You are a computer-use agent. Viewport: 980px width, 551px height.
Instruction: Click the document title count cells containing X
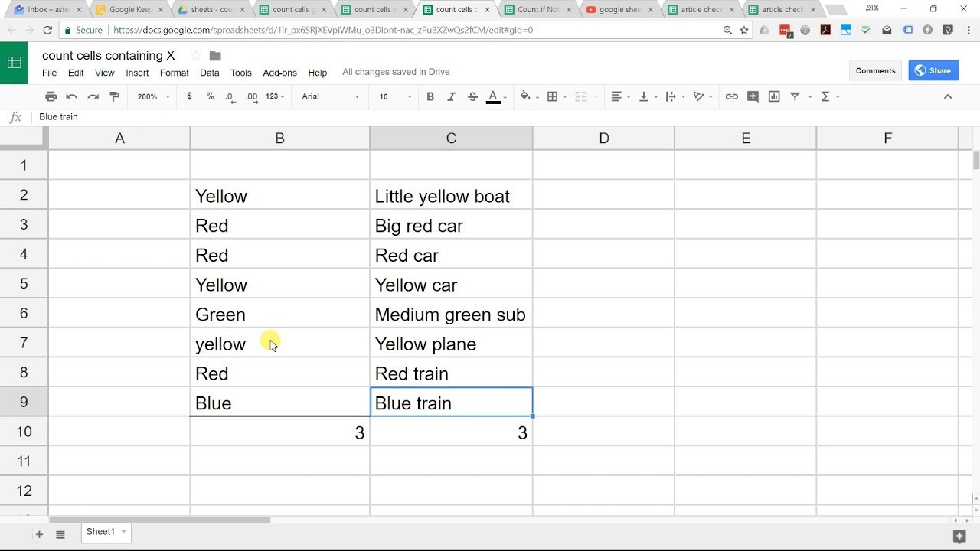point(108,56)
